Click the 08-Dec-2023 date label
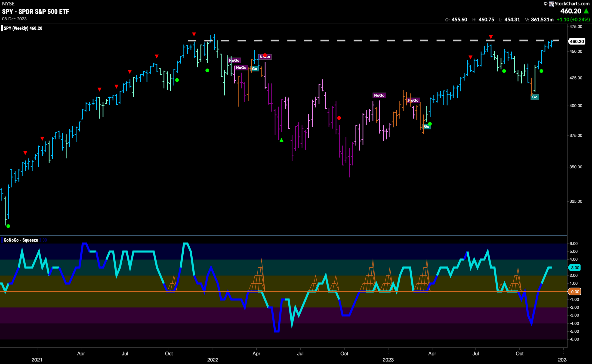592x364 pixels. [14, 19]
